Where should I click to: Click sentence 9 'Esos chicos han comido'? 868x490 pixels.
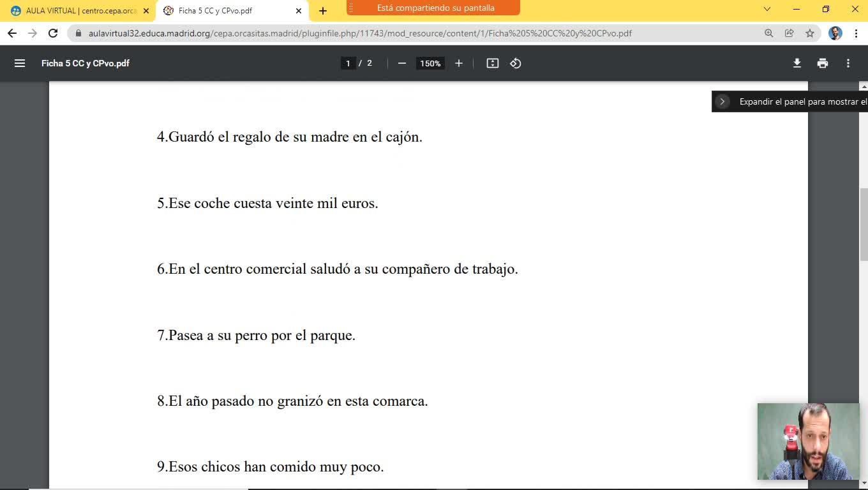[x=271, y=466]
